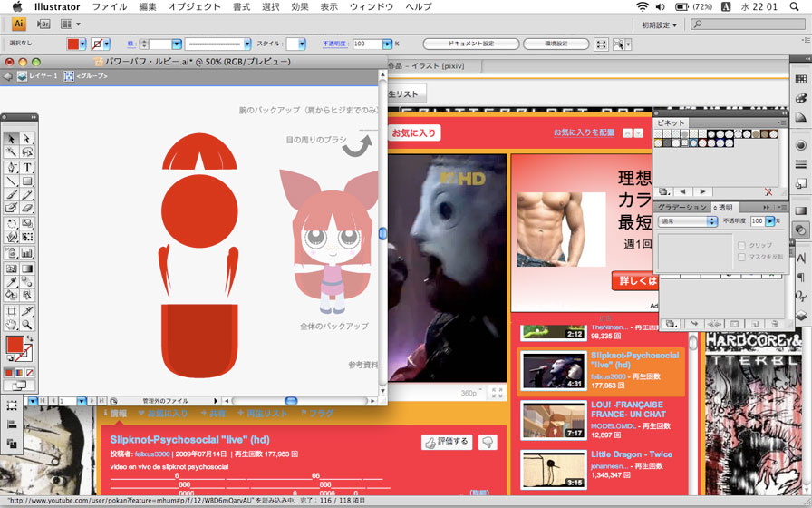Image resolution: width=812 pixels, height=508 pixels.
Task: Open the Character panel icon in dock
Action: pos(800,259)
